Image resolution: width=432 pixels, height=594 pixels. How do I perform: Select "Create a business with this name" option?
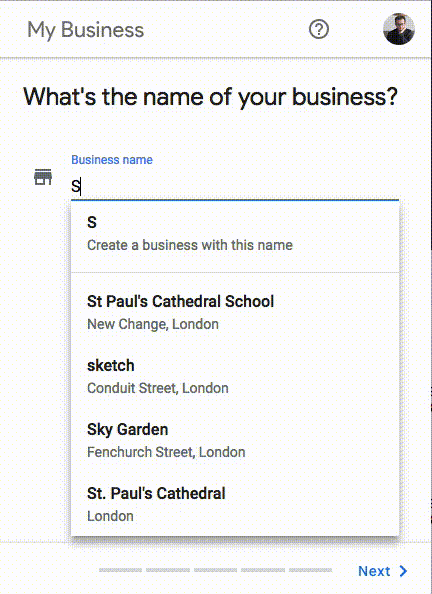coord(235,234)
